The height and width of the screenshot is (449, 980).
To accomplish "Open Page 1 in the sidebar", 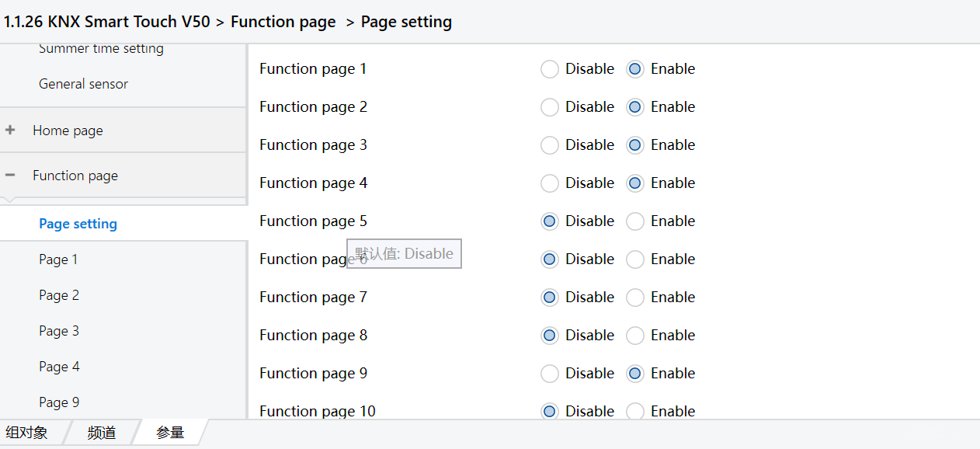I will [58, 259].
